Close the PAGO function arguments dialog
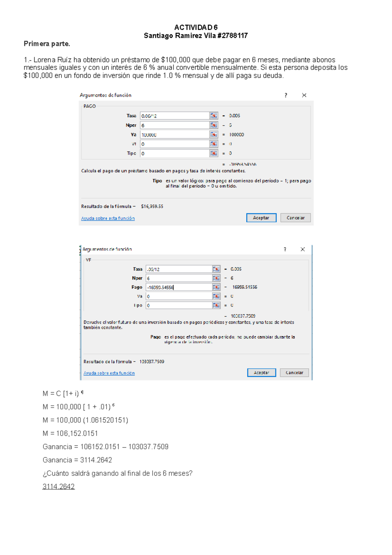Viewport: 392px width, 555px height. pos(304,95)
